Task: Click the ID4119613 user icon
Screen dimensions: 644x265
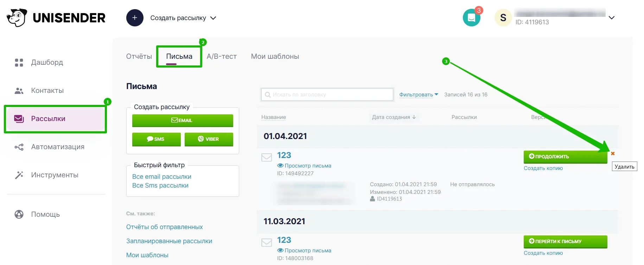Action: coord(372,199)
